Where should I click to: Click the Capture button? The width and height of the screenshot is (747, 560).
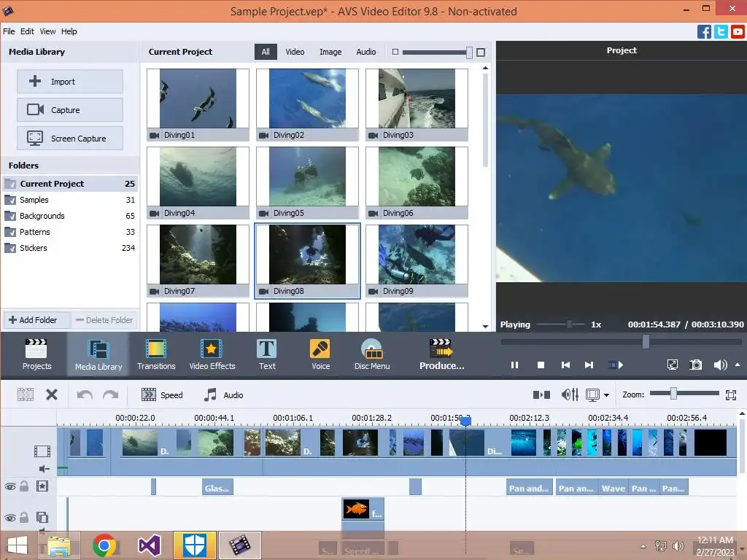coord(70,110)
